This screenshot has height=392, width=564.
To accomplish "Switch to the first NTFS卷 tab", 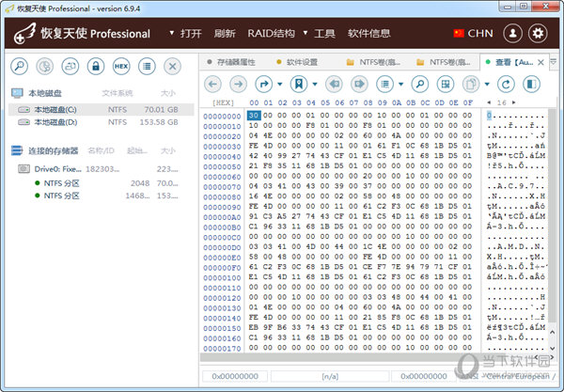I will coord(373,62).
